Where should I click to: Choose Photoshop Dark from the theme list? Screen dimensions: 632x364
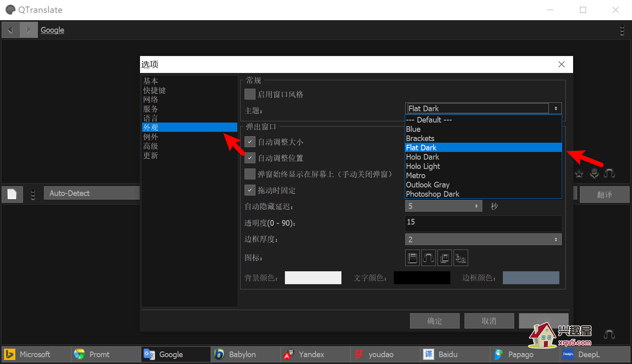point(433,194)
